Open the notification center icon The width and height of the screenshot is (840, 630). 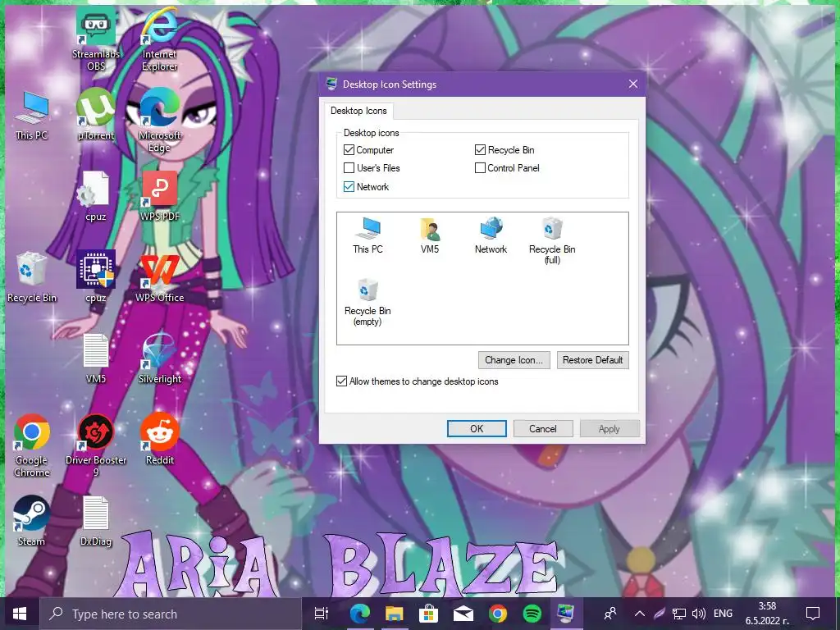(813, 614)
